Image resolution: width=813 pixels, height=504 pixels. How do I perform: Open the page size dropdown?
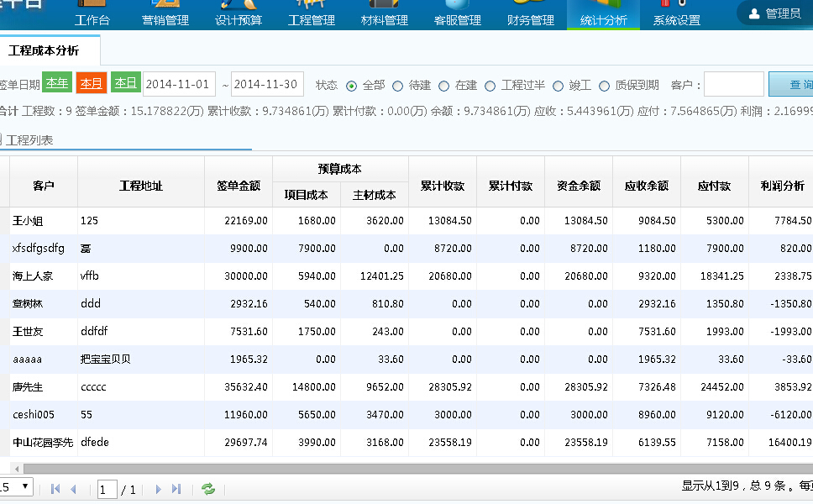click(x=17, y=486)
